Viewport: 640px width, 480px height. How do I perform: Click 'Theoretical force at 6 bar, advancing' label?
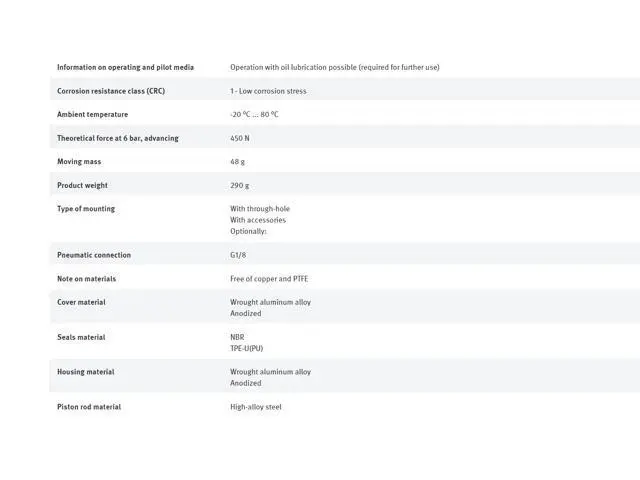(117, 138)
